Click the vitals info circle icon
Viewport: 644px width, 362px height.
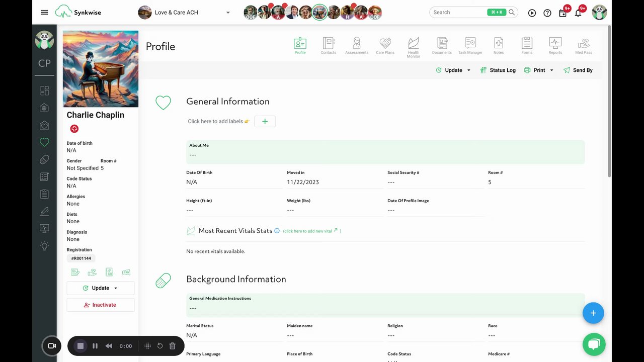pos(277,230)
